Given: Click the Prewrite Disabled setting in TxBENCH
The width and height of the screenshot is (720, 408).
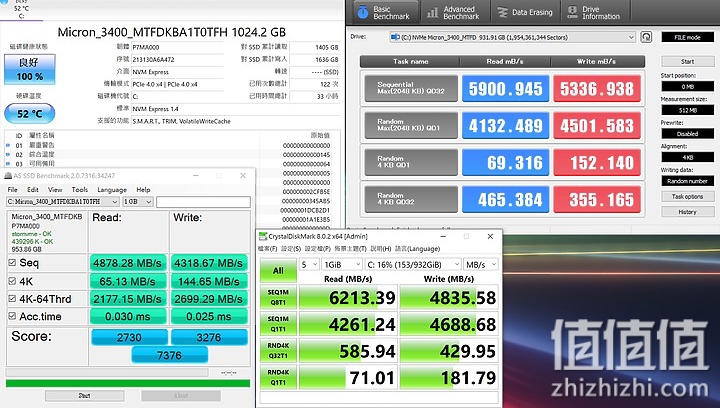Looking at the screenshot, I should 687,134.
